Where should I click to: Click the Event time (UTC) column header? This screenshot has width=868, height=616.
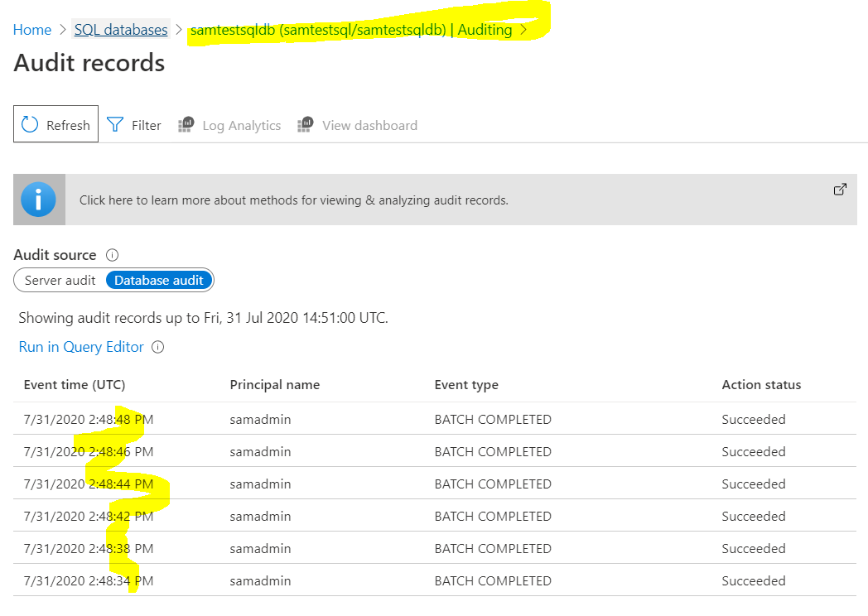(x=74, y=384)
